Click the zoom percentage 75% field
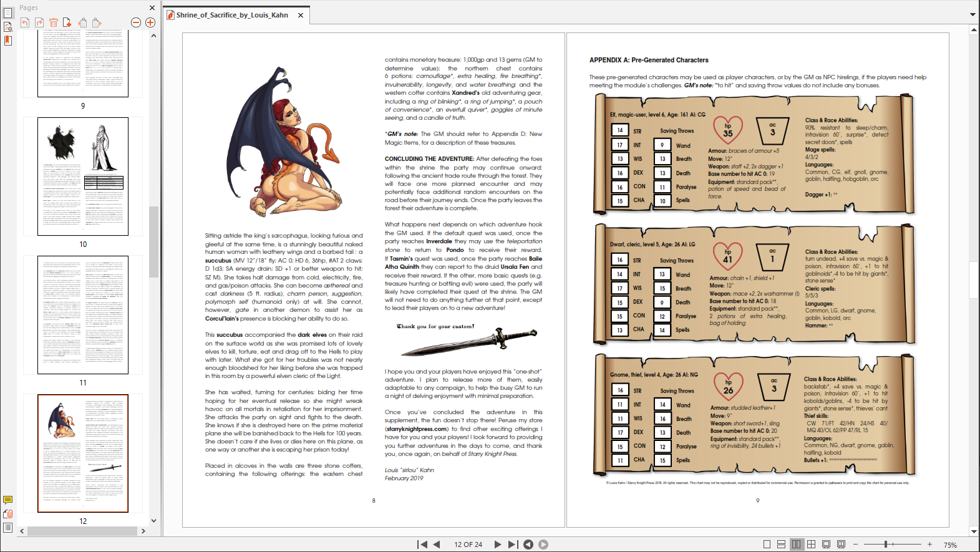This screenshot has height=552, width=980. coord(950,545)
